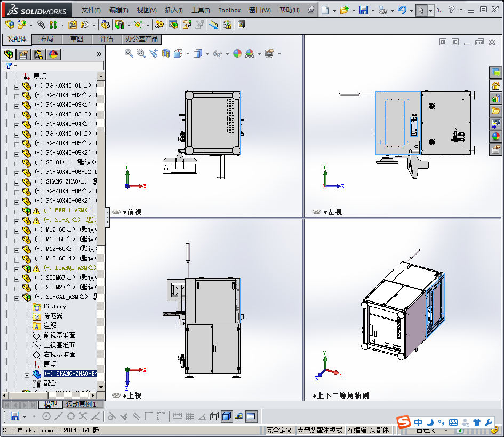Click the New Motion Study icon
This screenshot has height=437, width=504.
[159, 25]
